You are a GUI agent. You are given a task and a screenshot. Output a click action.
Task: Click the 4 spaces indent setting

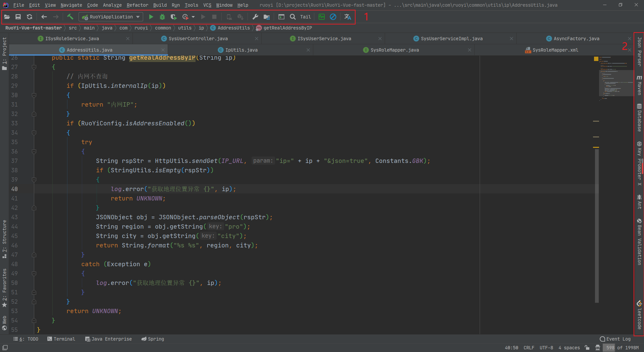pos(569,348)
